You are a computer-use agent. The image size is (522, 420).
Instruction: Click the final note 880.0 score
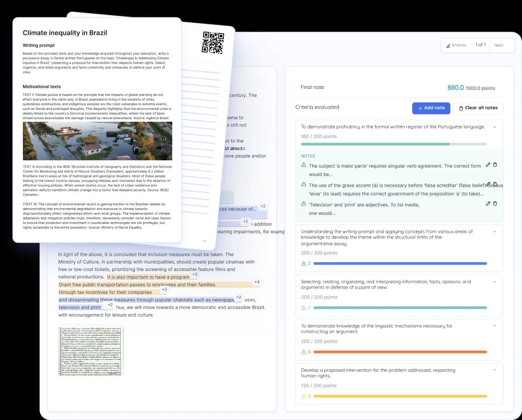[x=455, y=88]
